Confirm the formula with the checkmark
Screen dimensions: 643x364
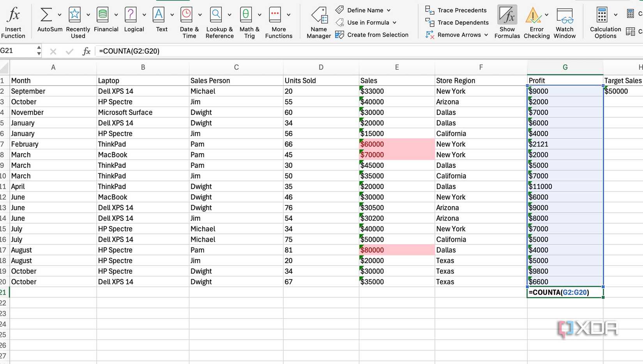(69, 51)
